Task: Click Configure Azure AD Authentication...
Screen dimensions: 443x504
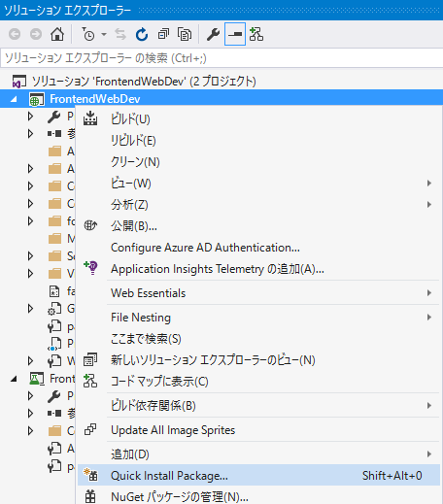Action: pos(258,248)
